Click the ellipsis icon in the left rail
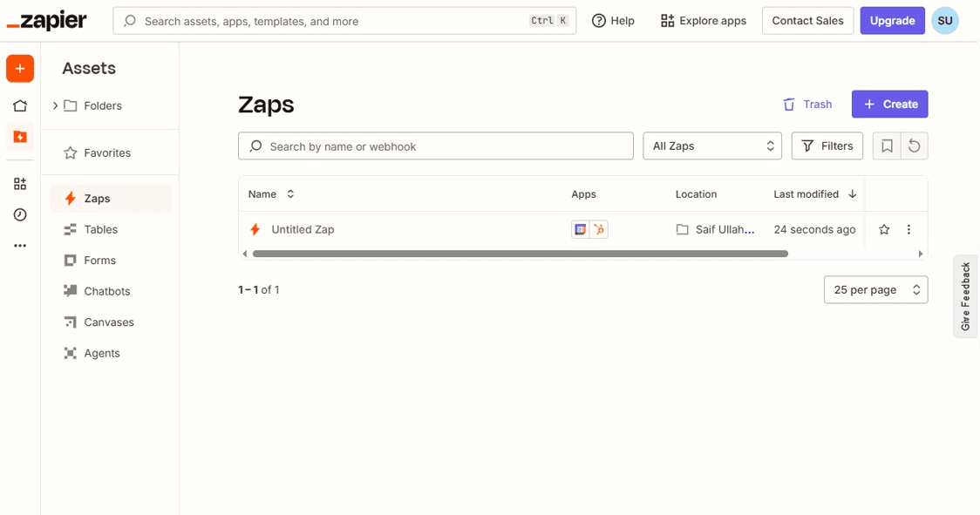The width and height of the screenshot is (980, 515). point(19,245)
